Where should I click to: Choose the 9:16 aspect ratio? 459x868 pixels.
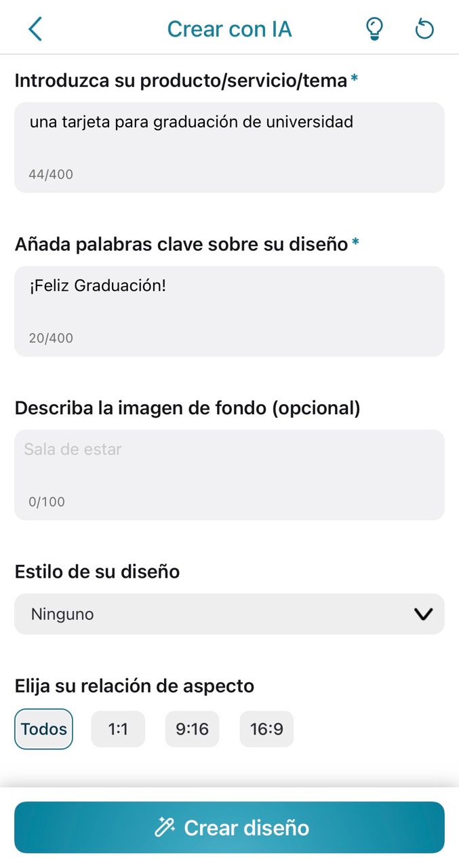[x=193, y=729]
